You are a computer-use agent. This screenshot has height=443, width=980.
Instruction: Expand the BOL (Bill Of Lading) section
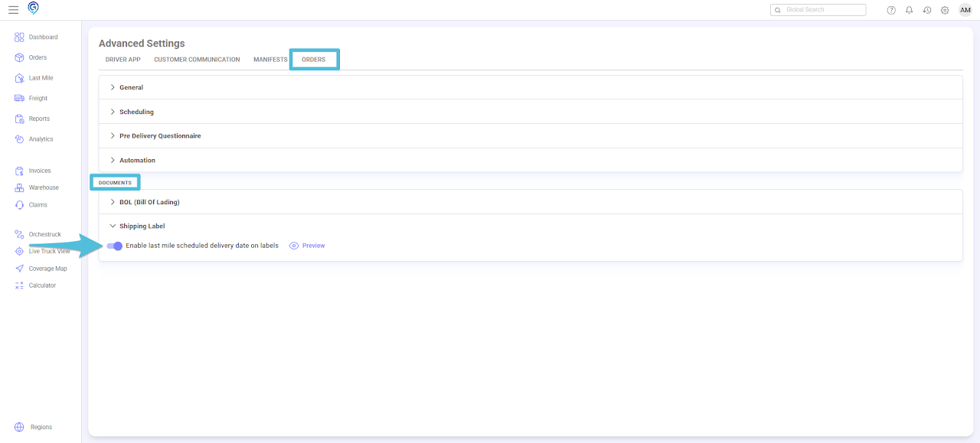click(x=531, y=202)
